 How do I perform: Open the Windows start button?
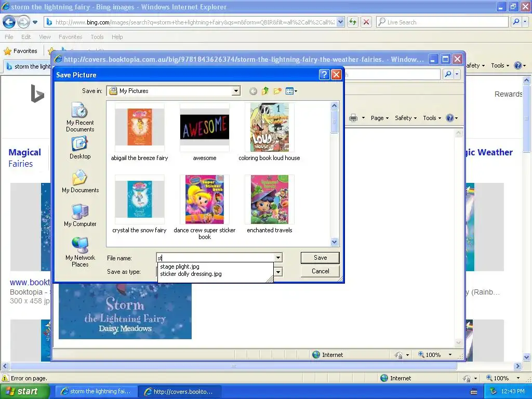pyautogui.click(x=25, y=392)
